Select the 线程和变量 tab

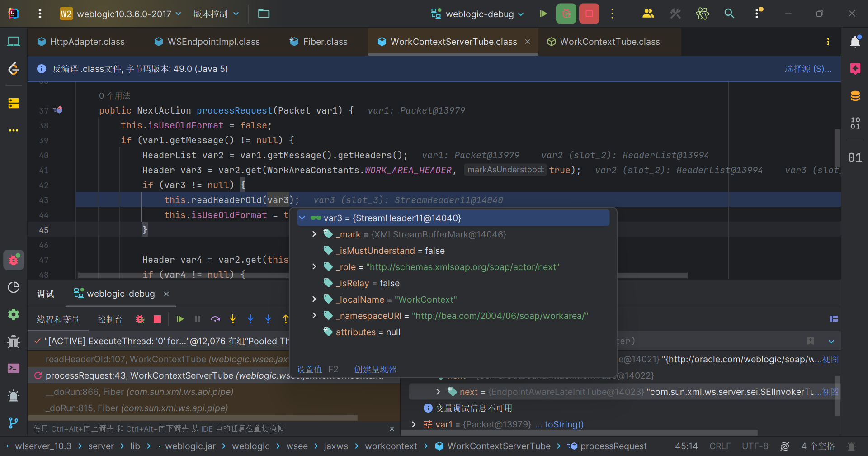pyautogui.click(x=58, y=319)
